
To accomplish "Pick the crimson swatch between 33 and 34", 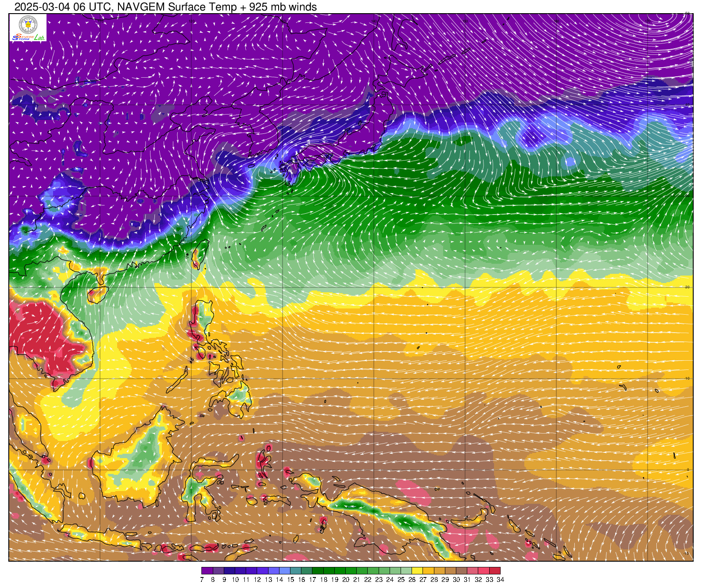I will point(495,570).
